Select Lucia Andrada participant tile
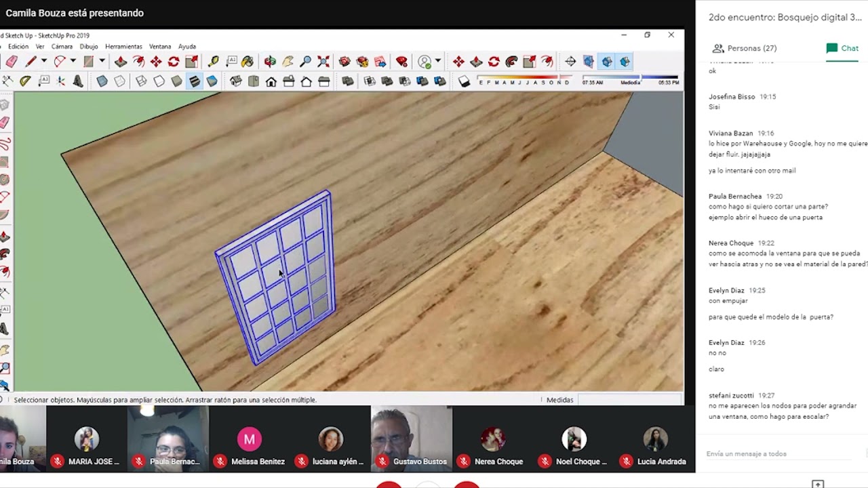Viewport: 868px width, 488px height. tap(656, 438)
